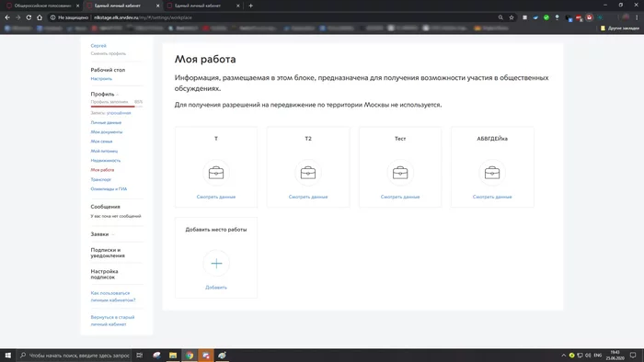Image resolution: width=644 pixels, height=362 pixels.
Task: Bookmark this page with the star icon
Action: click(512, 17)
